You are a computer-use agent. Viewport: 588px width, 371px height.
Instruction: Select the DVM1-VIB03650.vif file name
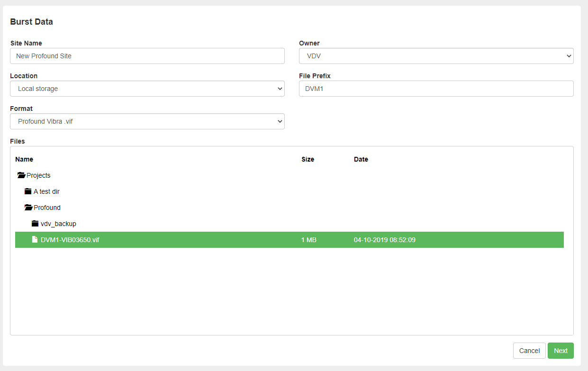pyautogui.click(x=70, y=240)
